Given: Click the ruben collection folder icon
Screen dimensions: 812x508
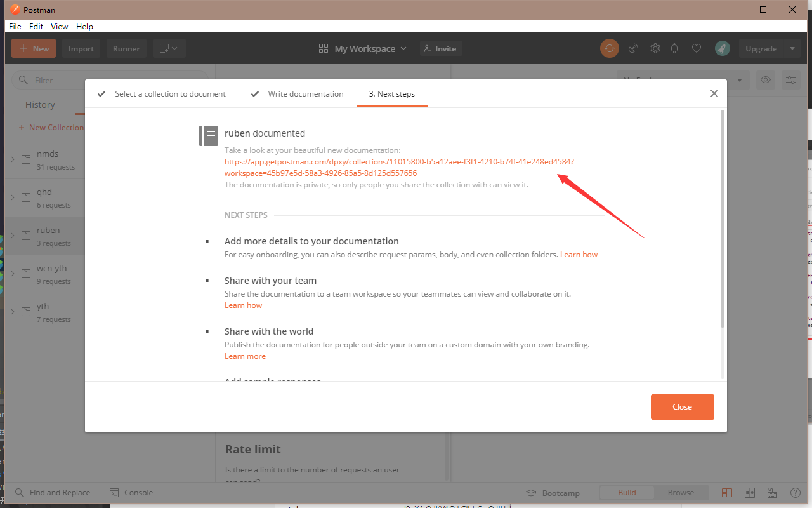Looking at the screenshot, I should tap(26, 236).
